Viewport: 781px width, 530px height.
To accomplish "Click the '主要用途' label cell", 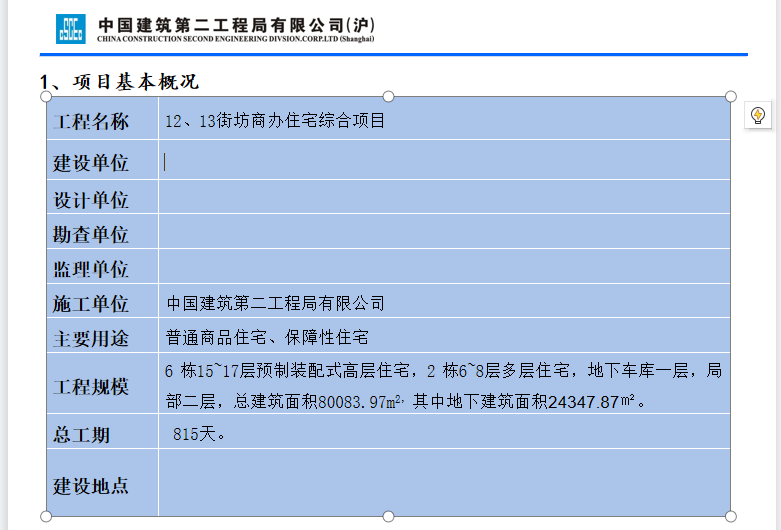I will coord(103,336).
